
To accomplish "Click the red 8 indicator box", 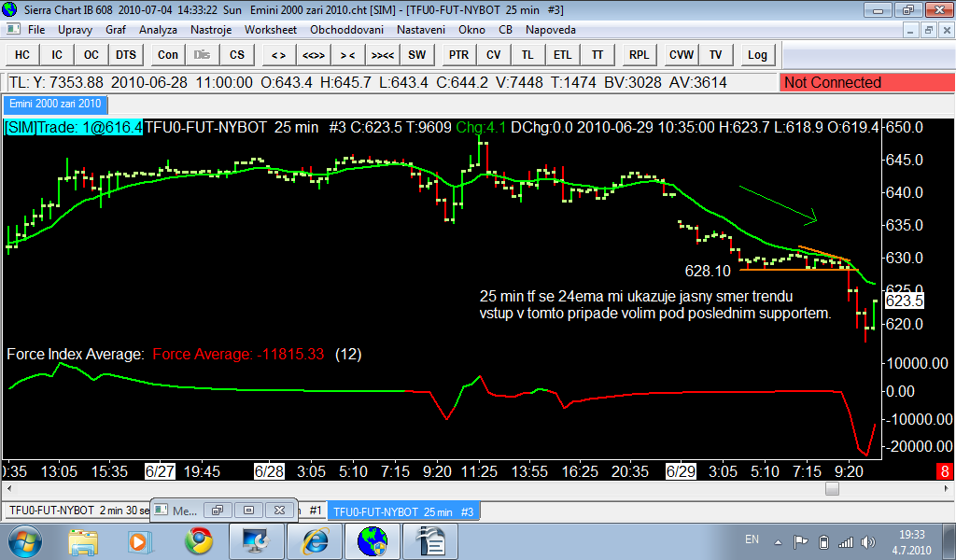I will coord(945,471).
